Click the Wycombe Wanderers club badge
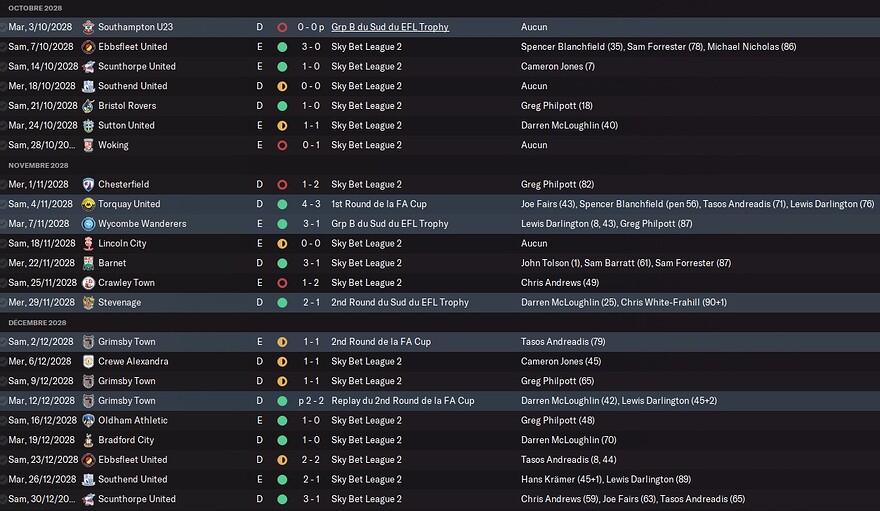Screen dimensions: 880x511 click(88, 223)
